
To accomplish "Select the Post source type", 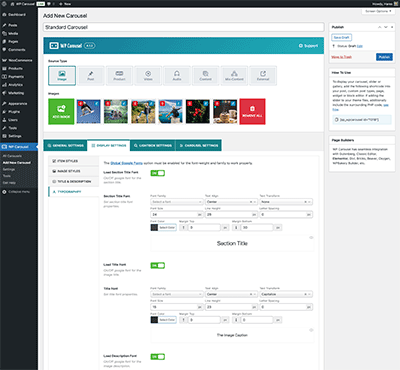I will pyautogui.click(x=91, y=76).
